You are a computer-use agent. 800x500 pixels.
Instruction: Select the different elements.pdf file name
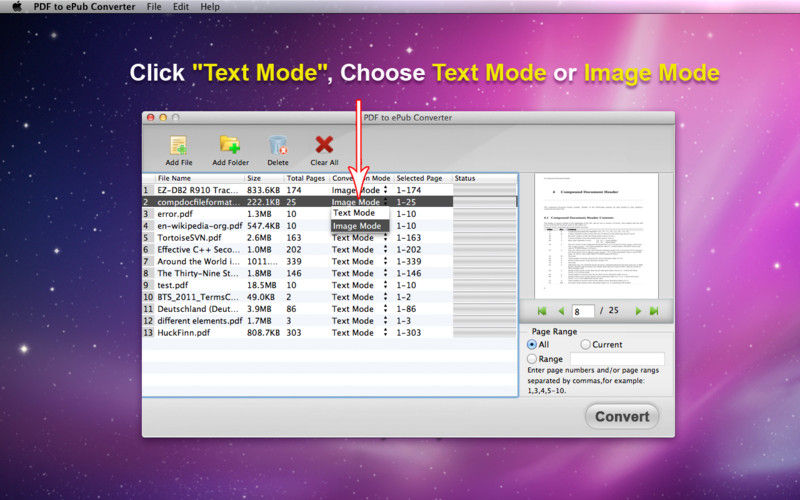[x=199, y=320]
